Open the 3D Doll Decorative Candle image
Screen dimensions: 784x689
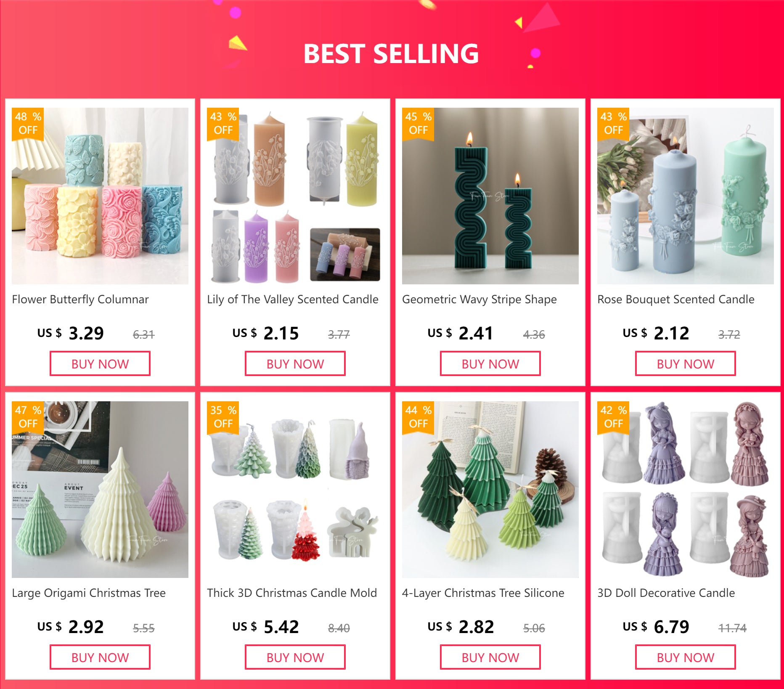[686, 490]
